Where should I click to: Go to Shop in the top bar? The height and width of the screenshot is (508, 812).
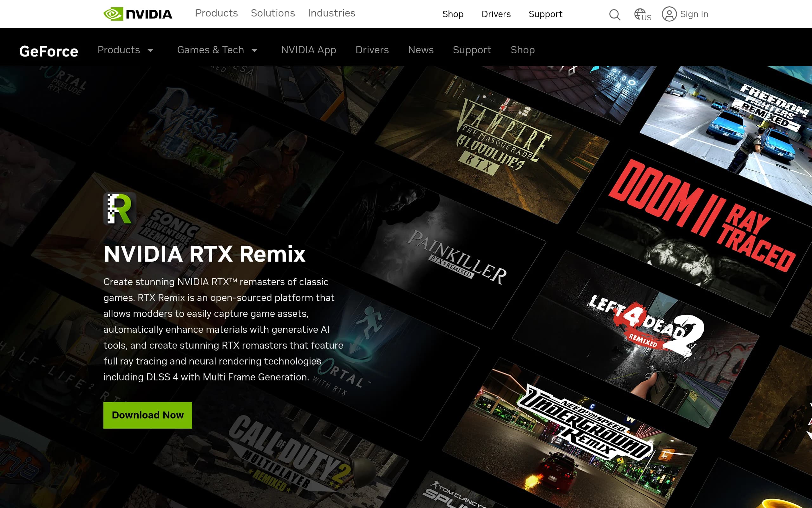pos(453,14)
